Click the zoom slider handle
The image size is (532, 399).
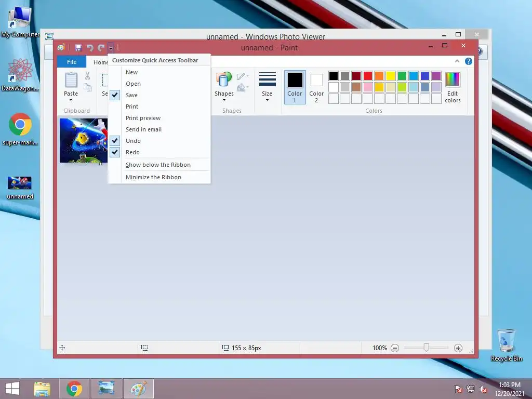[x=427, y=348]
